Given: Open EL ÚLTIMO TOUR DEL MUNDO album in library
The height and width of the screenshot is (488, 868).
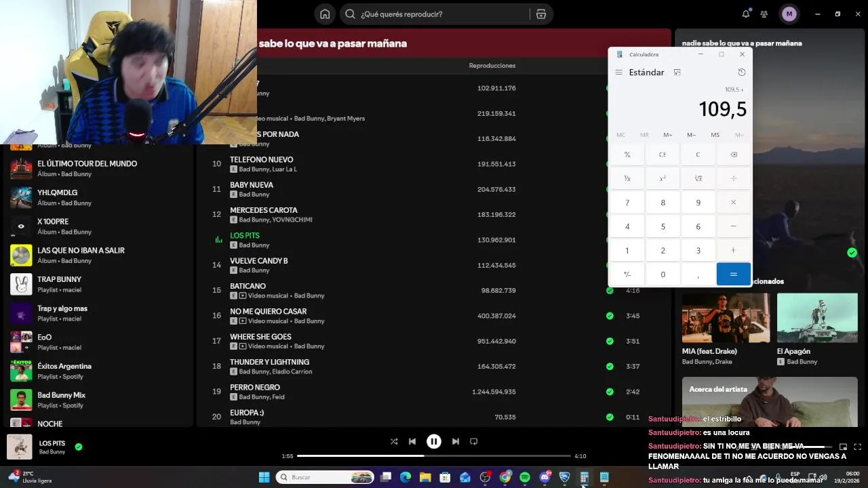Looking at the screenshot, I should tap(98, 169).
